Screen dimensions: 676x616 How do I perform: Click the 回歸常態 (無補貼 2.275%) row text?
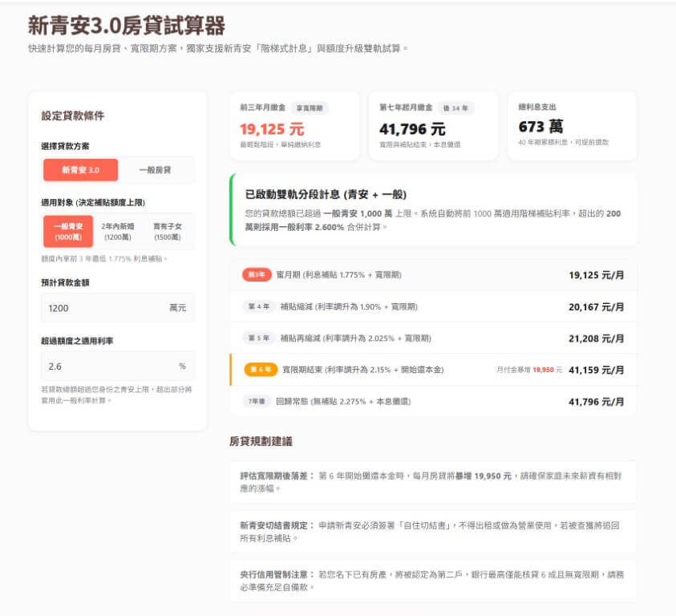(x=343, y=402)
